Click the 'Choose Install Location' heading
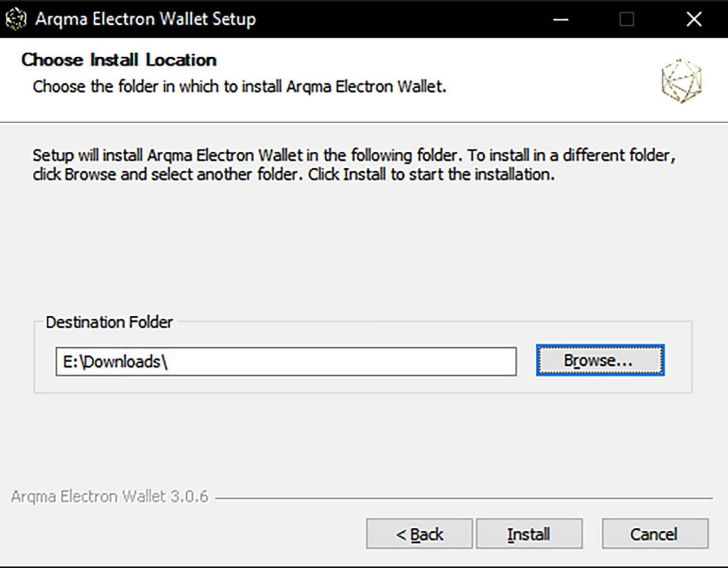The image size is (728, 568). [119, 60]
